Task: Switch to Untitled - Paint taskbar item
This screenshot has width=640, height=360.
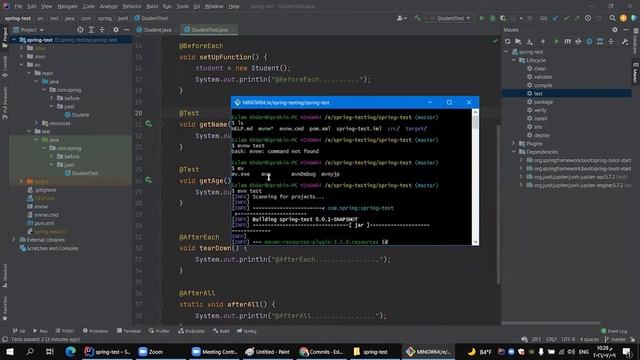Action: (x=268, y=351)
